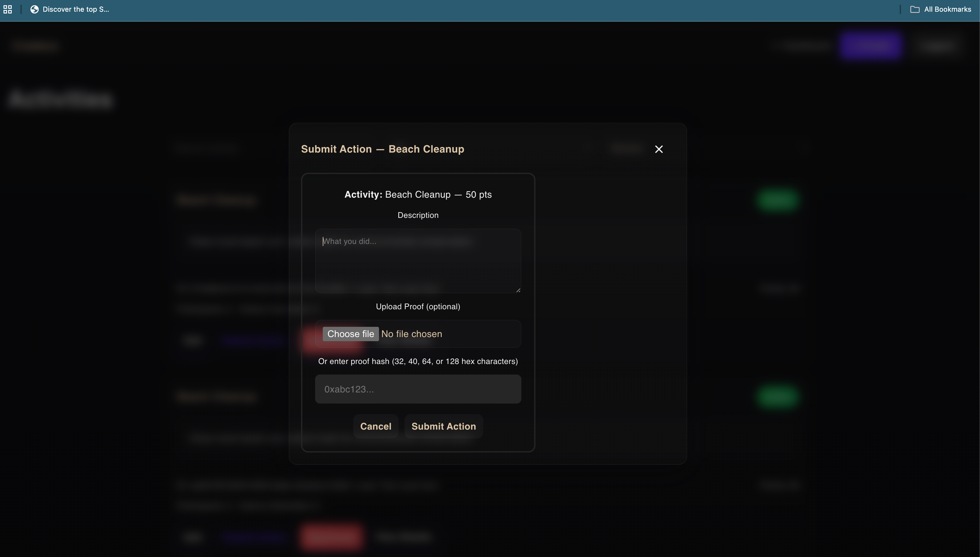Click the 0xabc123 proof hash field

(418, 389)
